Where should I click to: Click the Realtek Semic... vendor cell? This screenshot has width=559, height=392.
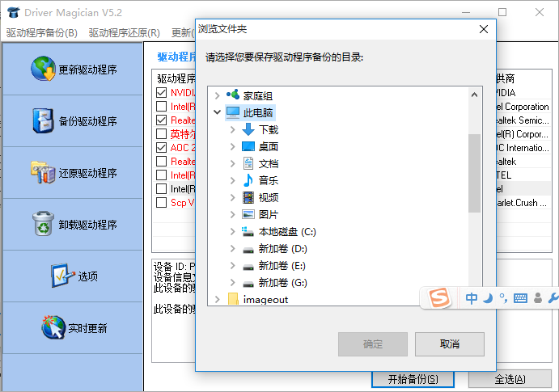point(523,120)
